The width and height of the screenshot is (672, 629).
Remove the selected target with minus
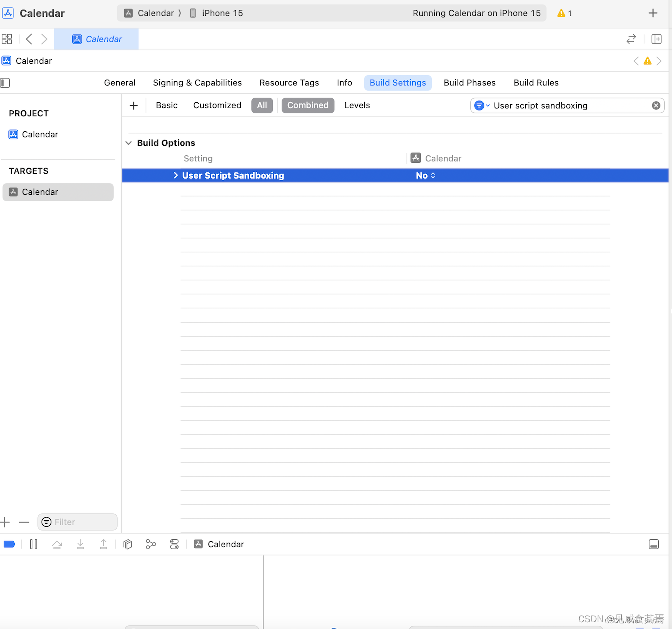(24, 522)
